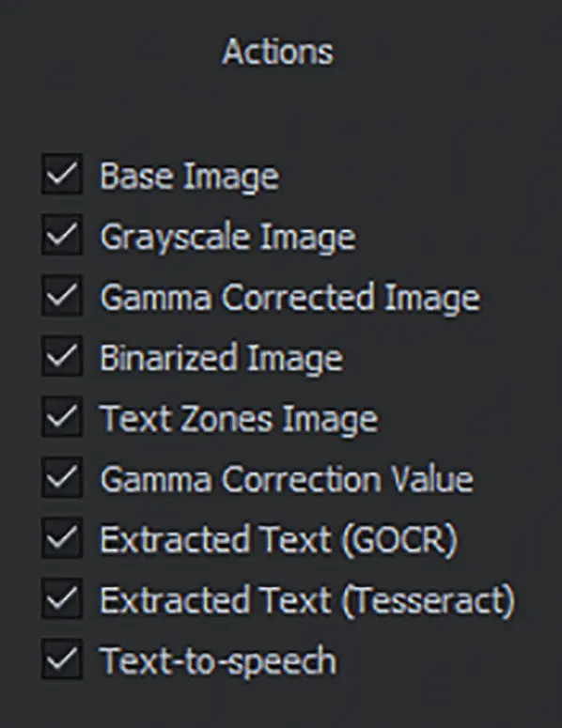
Task: Click the Binarized Image label text
Action: click(x=222, y=358)
